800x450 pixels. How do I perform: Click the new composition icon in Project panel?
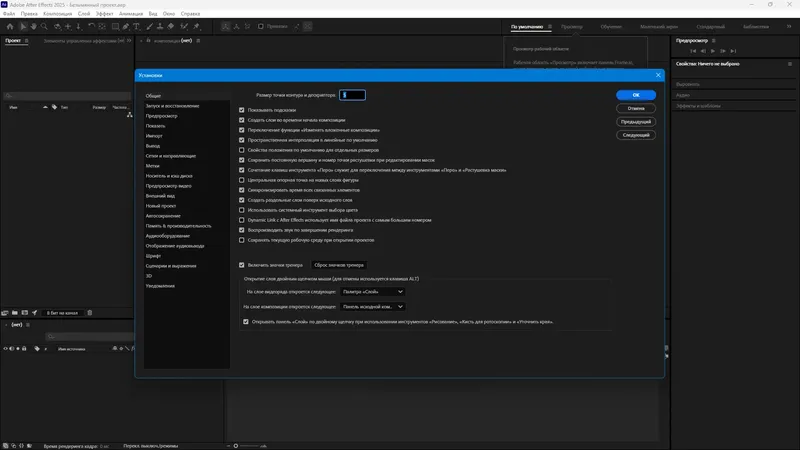pyautogui.click(x=24, y=313)
